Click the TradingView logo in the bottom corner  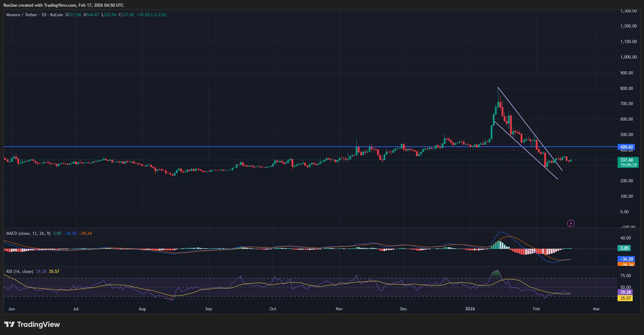click(x=32, y=324)
